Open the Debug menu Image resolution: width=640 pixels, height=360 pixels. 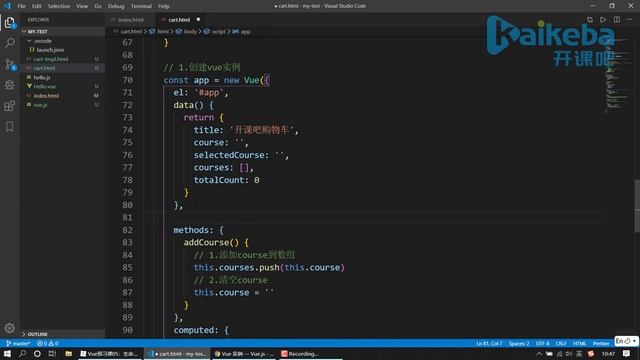(x=116, y=6)
